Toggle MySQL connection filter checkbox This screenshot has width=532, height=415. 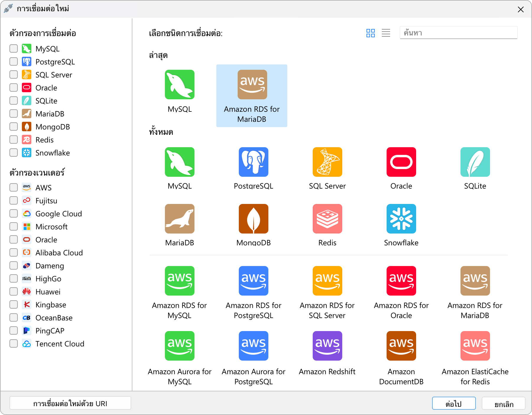14,48
